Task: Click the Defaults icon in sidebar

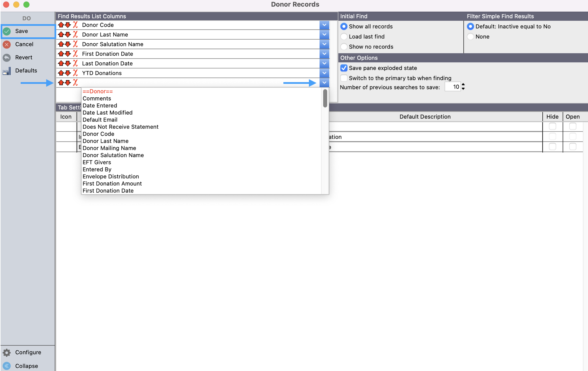Action: click(x=7, y=71)
